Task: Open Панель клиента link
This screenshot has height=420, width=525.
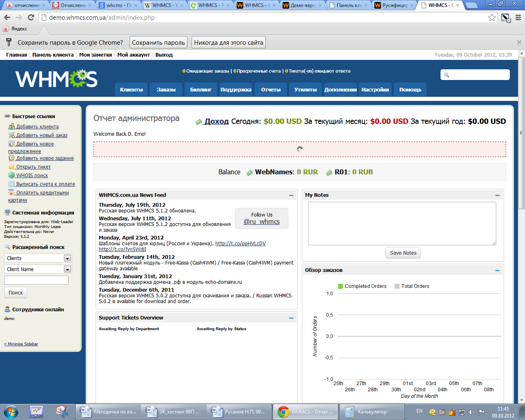Action: click(53, 55)
